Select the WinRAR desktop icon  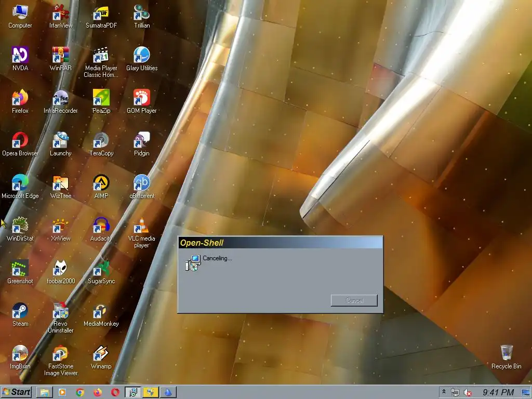click(x=61, y=59)
